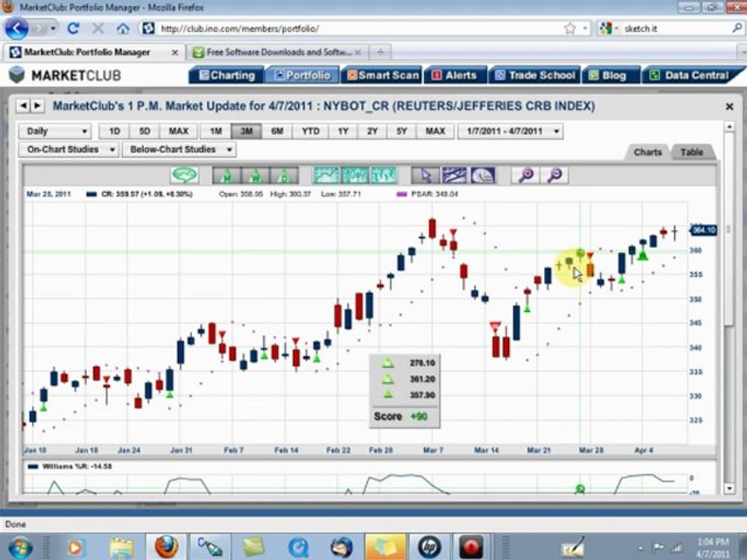The height and width of the screenshot is (560, 747).
Task: Select the Free Software Downloads tab
Action: coord(278,52)
